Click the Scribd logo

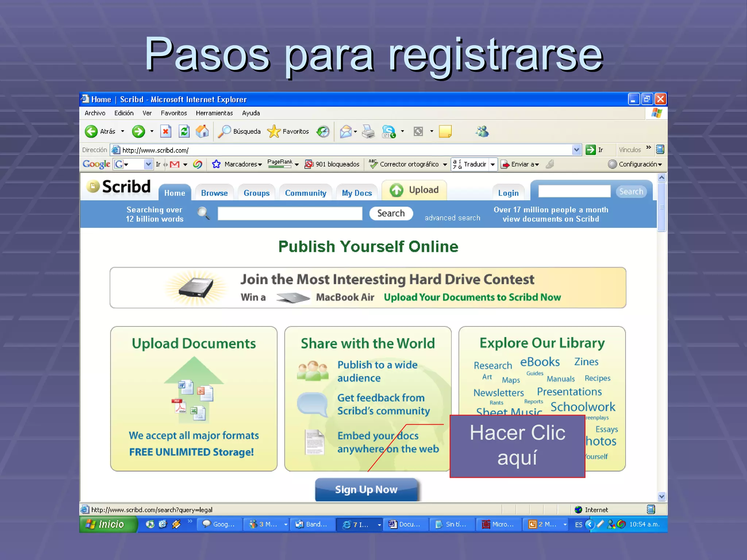point(119,187)
